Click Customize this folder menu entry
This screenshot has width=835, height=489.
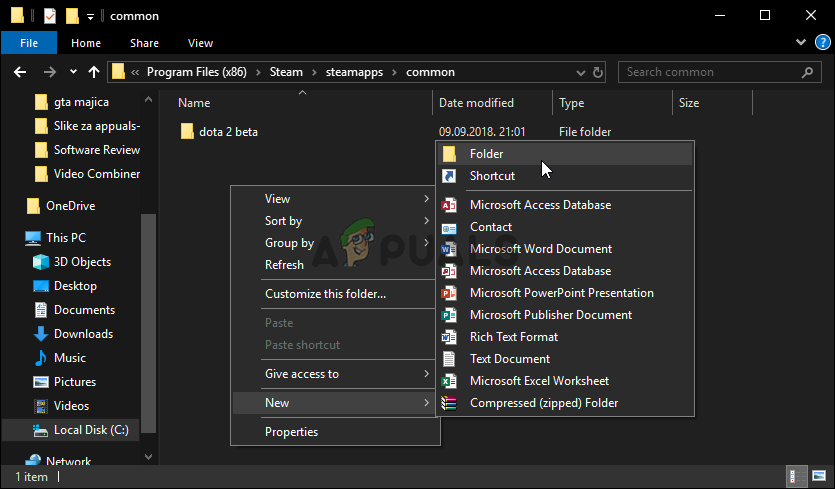(x=325, y=294)
